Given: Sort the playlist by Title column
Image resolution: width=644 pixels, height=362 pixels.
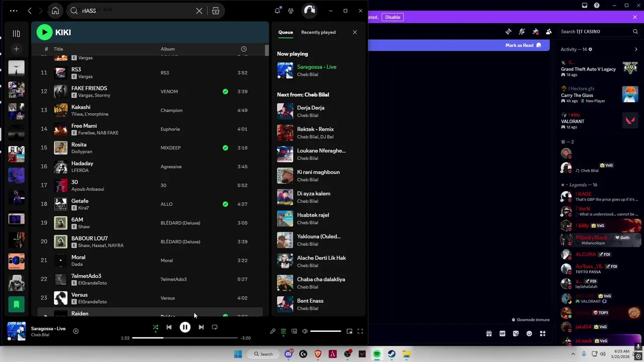Looking at the screenshot, I should (x=58, y=49).
